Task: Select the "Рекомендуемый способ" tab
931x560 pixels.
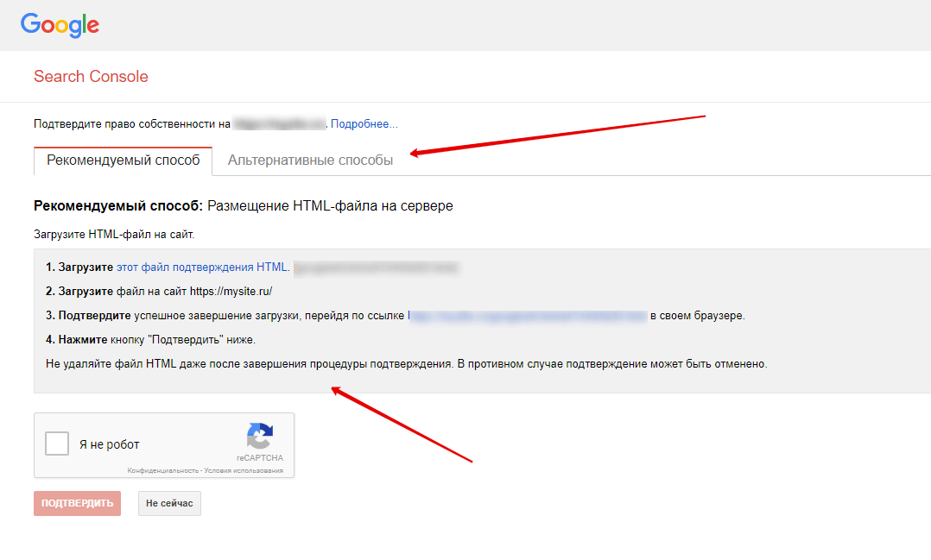Action: [x=123, y=160]
